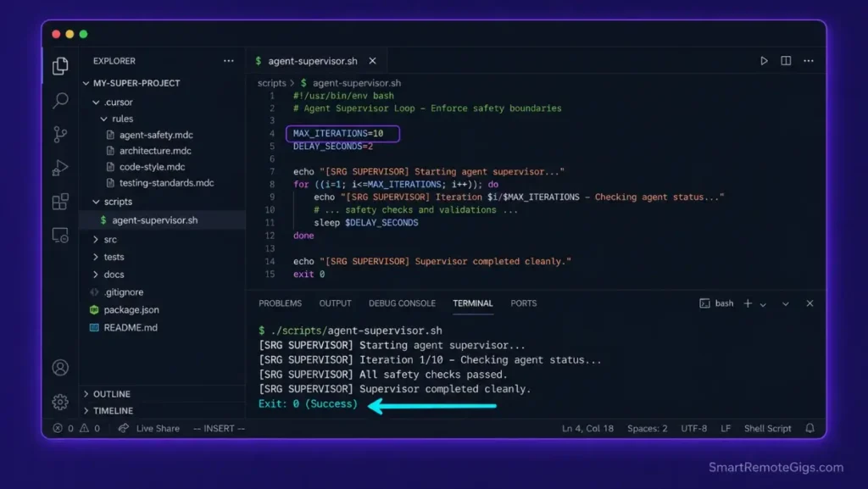
Task: Open the Remote Explorer icon
Action: point(60,235)
